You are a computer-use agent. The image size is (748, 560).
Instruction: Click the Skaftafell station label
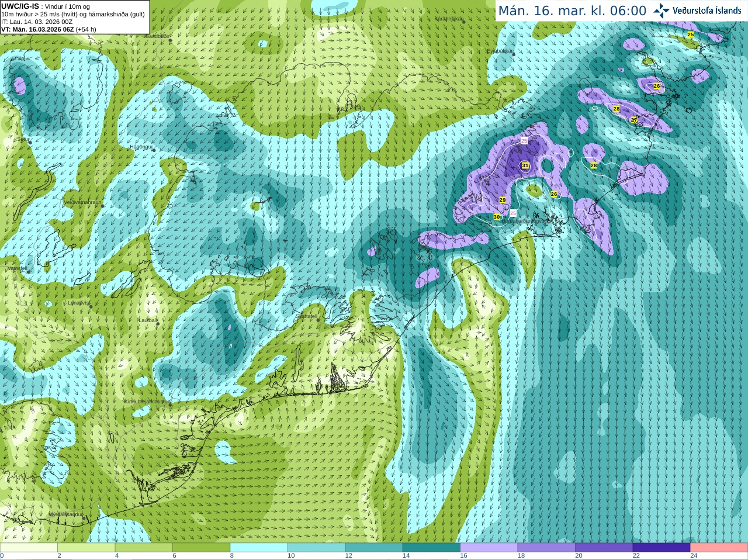coord(307,316)
